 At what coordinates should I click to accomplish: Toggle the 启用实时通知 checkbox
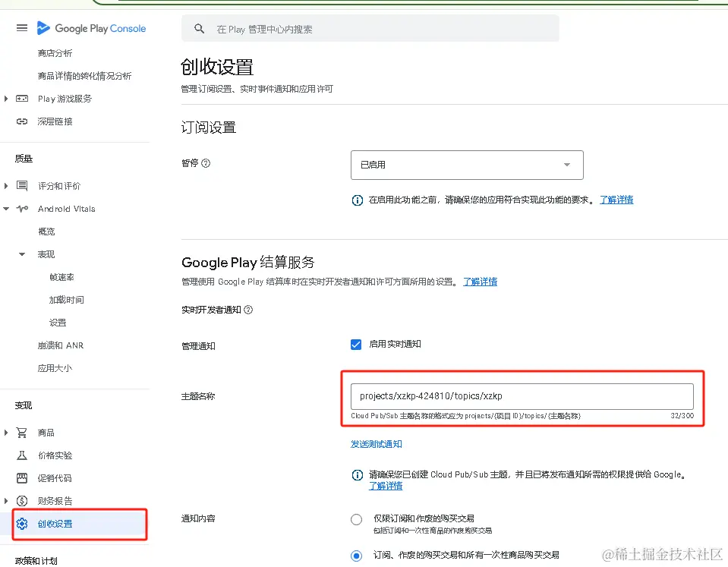[x=356, y=344]
